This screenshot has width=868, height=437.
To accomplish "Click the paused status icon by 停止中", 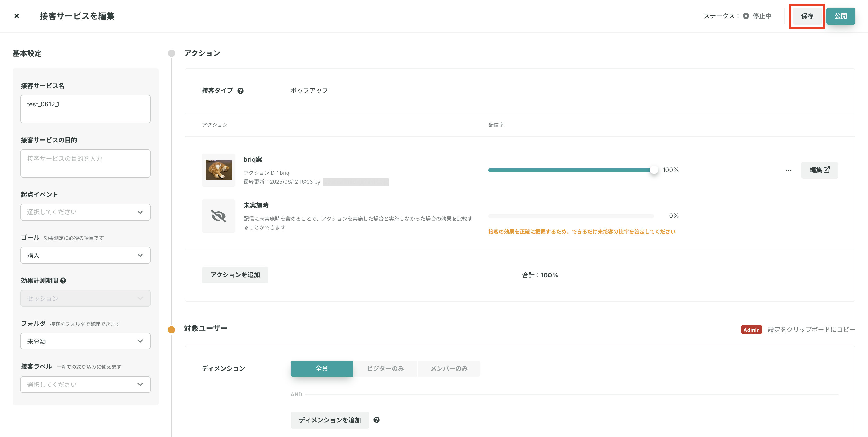I will pos(746,16).
